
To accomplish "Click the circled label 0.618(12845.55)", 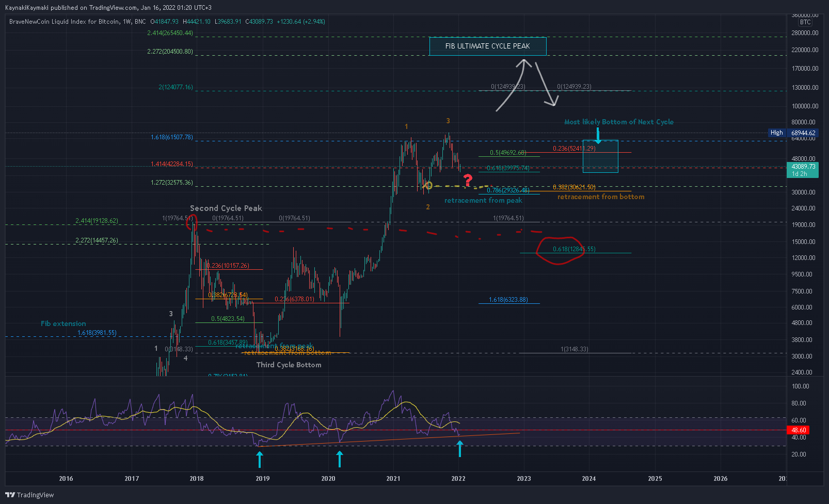I will tap(574, 249).
